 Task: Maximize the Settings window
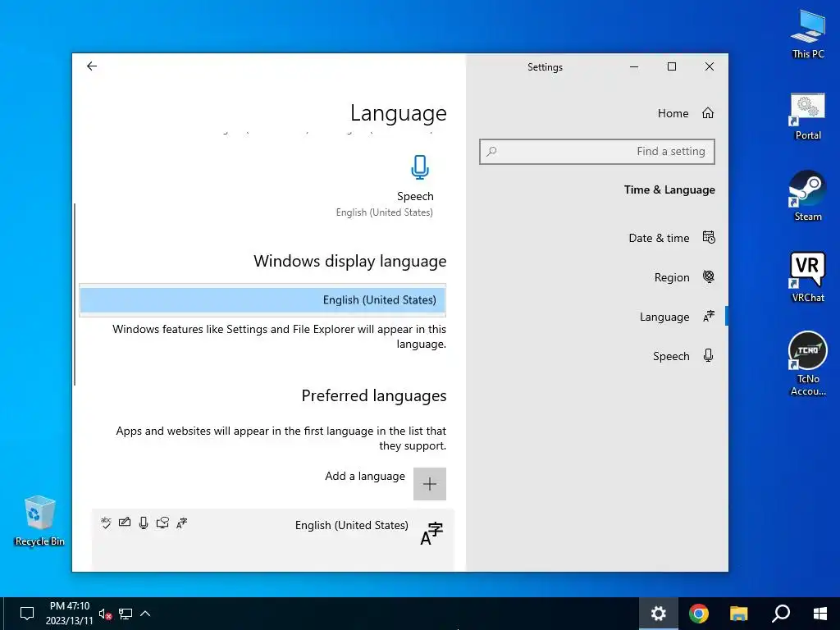click(x=671, y=66)
